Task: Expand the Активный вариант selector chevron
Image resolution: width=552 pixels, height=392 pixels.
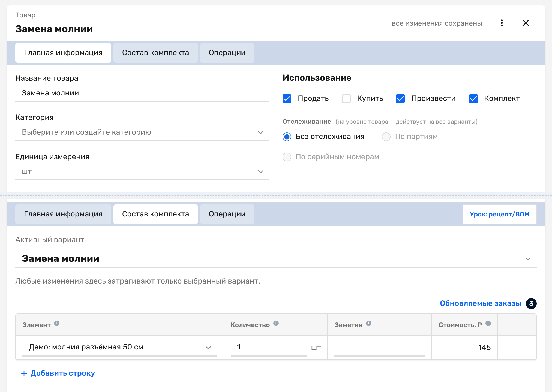Action: pos(528,259)
